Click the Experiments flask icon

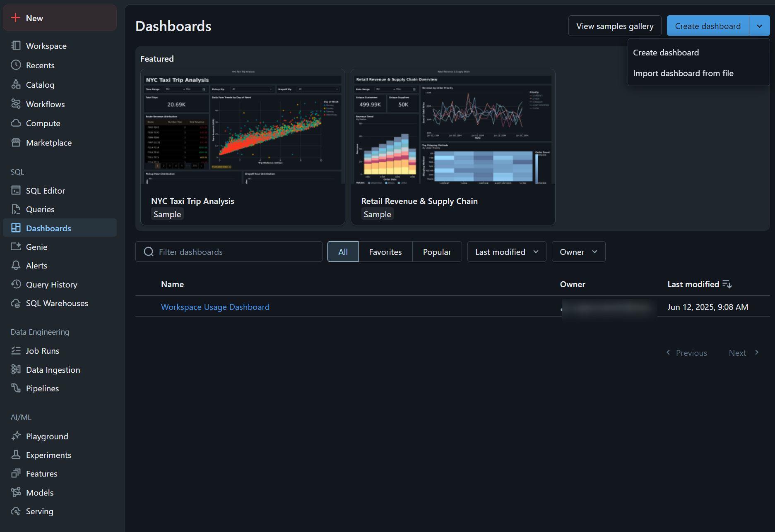point(16,455)
